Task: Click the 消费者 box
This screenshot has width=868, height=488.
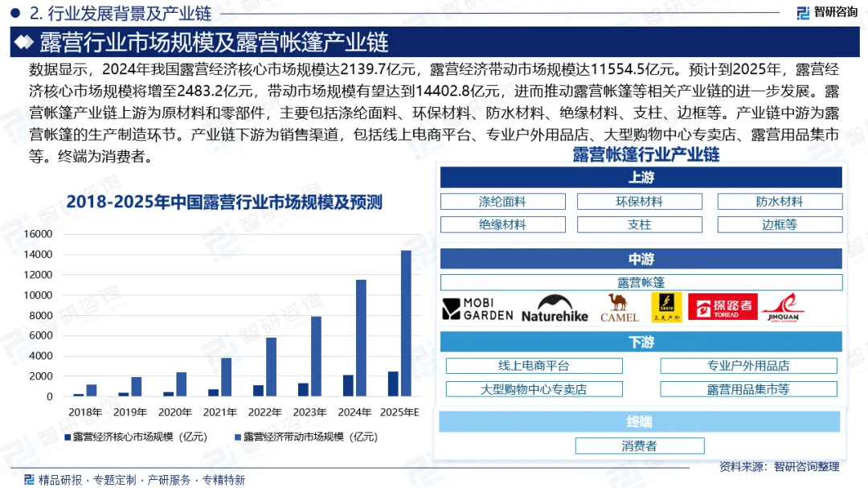Action: click(x=640, y=446)
